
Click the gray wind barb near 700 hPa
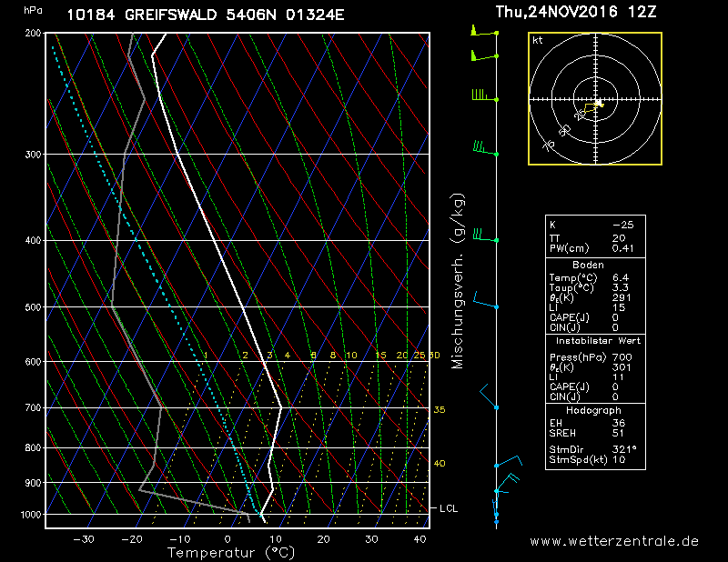pos(486,396)
